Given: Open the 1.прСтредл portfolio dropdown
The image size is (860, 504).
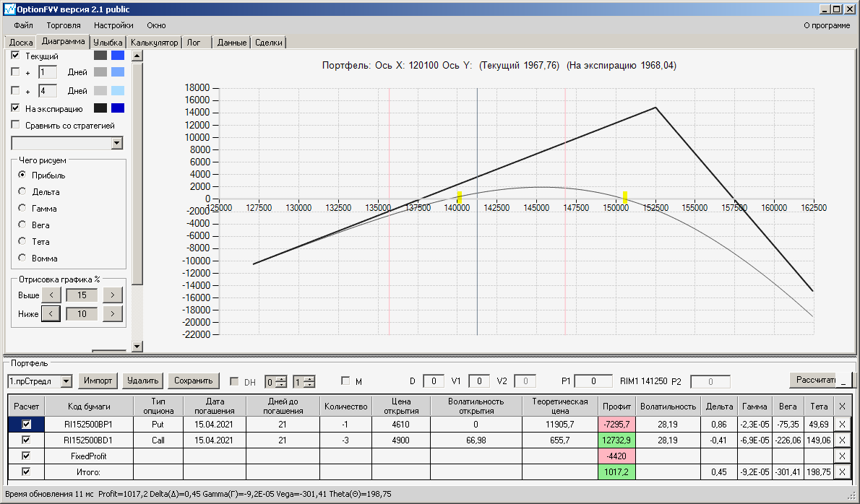Looking at the screenshot, I should coord(66,381).
